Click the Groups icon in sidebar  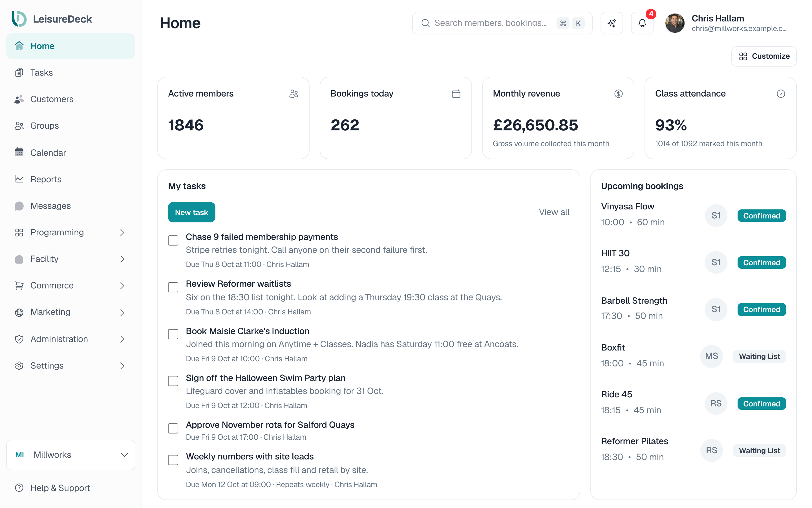point(19,126)
